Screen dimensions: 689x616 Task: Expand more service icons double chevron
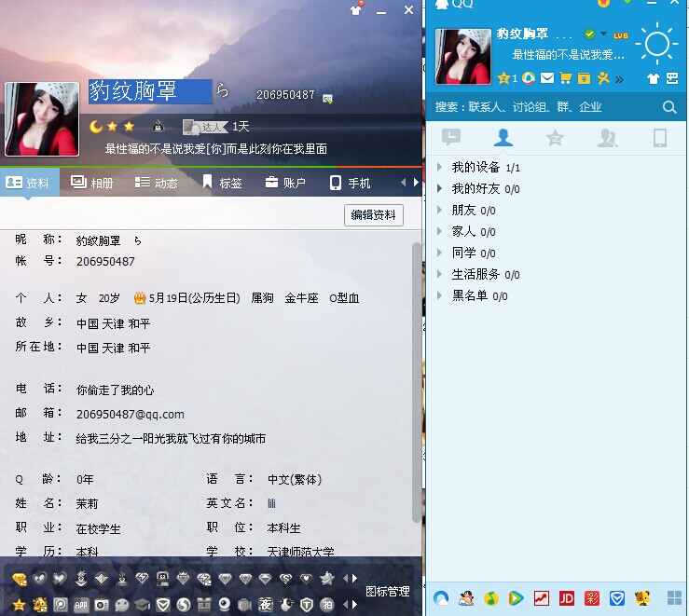click(620, 79)
